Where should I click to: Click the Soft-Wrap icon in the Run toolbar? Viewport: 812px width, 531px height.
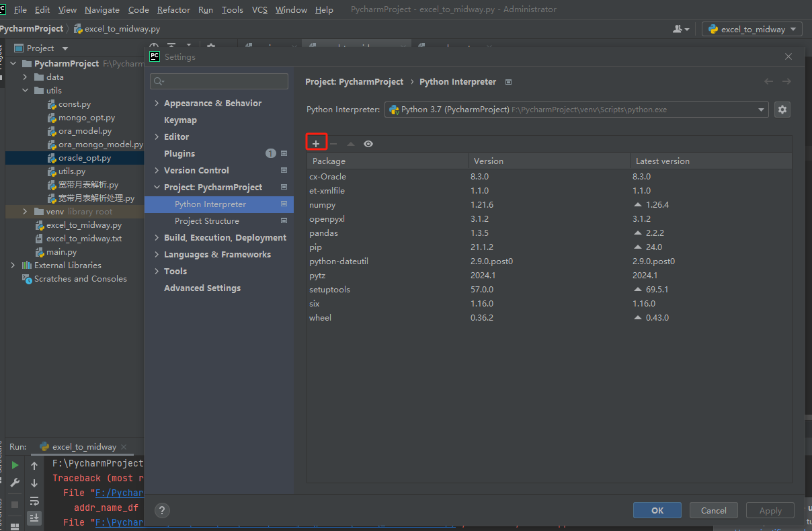[x=34, y=500]
